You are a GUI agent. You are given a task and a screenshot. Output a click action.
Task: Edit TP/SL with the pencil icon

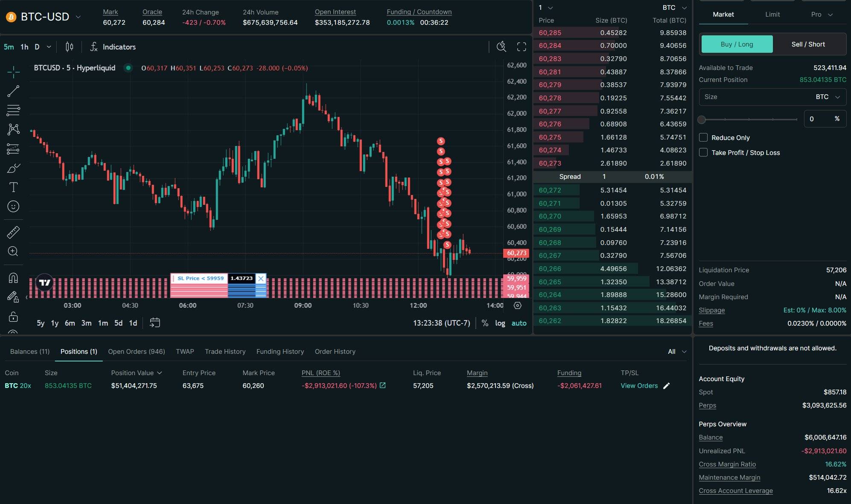pyautogui.click(x=667, y=386)
